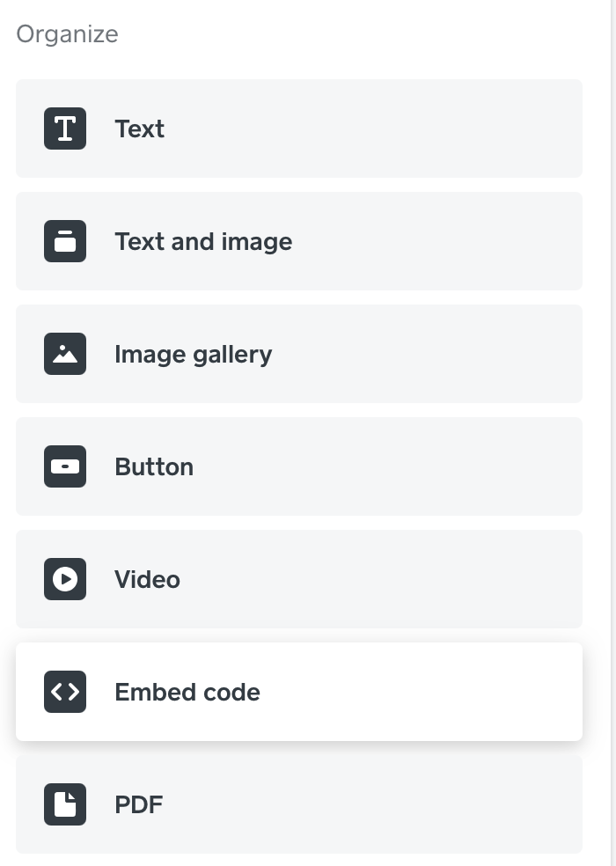Click the Embed code angle-brackets icon
Viewport: 616px width, 866px height.
(x=64, y=692)
